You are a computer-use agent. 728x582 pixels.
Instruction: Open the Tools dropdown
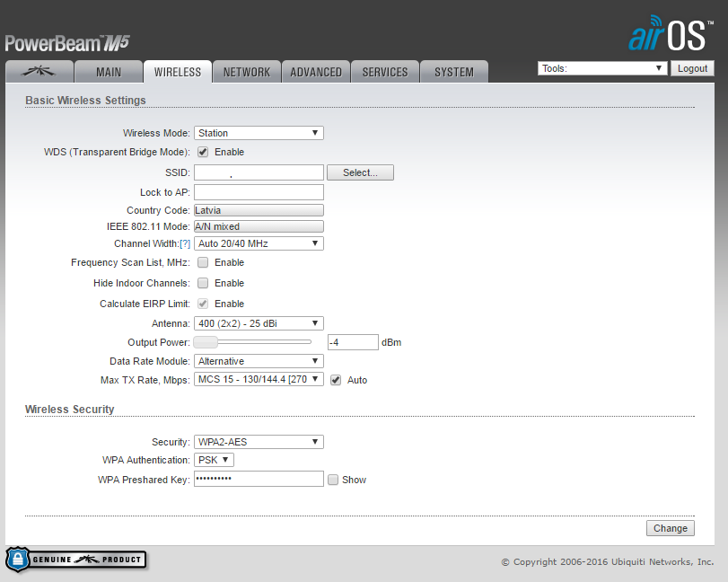click(x=602, y=68)
